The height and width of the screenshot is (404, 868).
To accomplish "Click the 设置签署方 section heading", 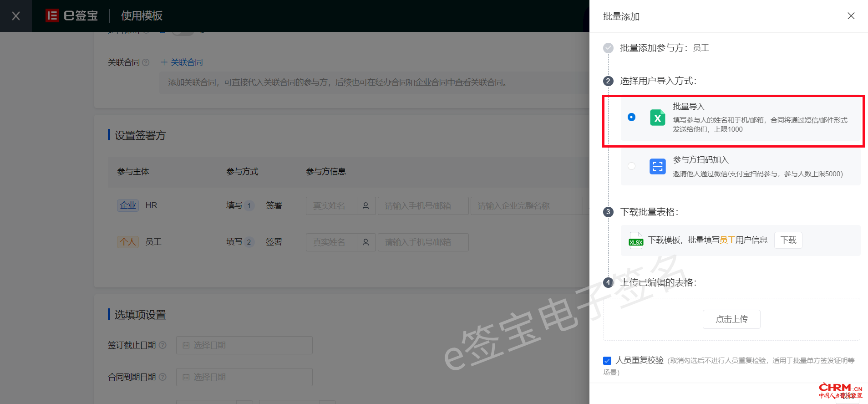I will [140, 135].
